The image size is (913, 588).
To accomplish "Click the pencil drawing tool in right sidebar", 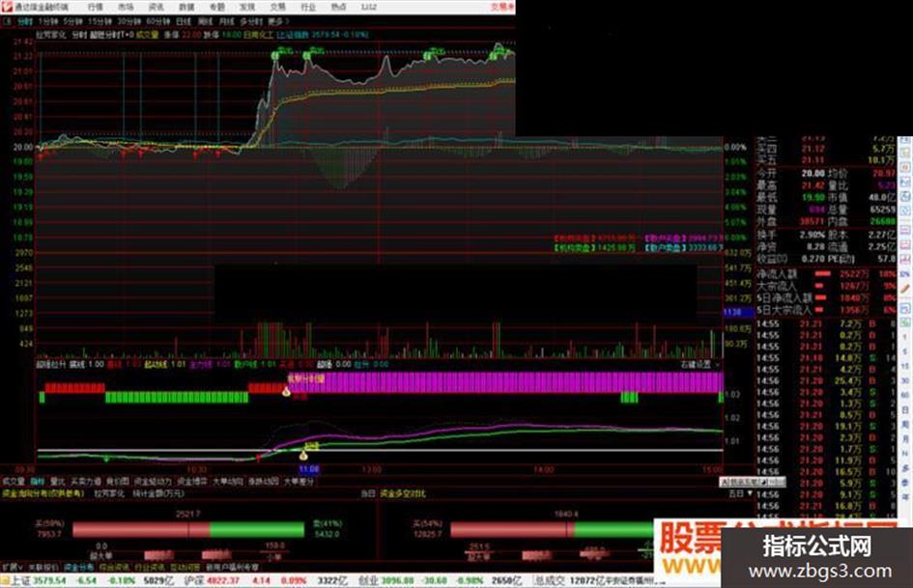I will 905,288.
